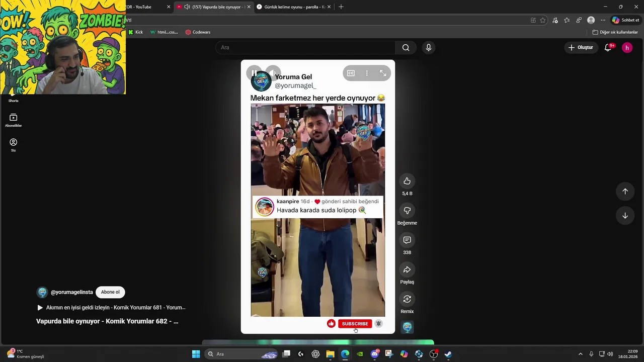Image resolution: width=644 pixels, height=362 pixels.
Task: Open Microsoft Edge from the taskbar
Action: [345, 354]
